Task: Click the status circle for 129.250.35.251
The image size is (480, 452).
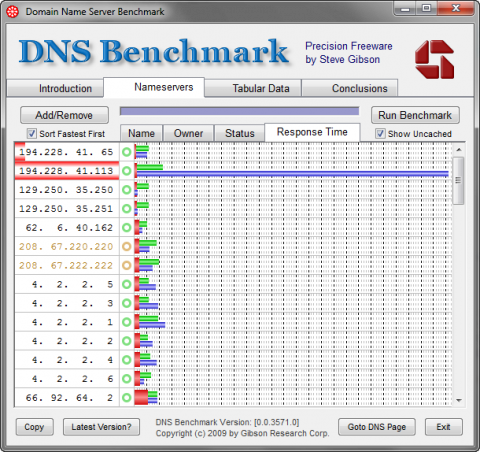Action: click(x=127, y=209)
